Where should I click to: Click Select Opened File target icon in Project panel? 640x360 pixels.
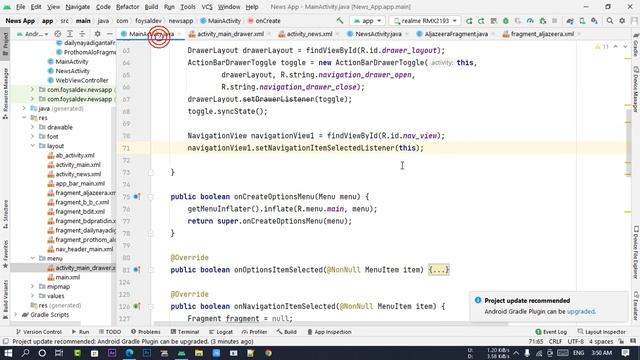(x=58, y=34)
